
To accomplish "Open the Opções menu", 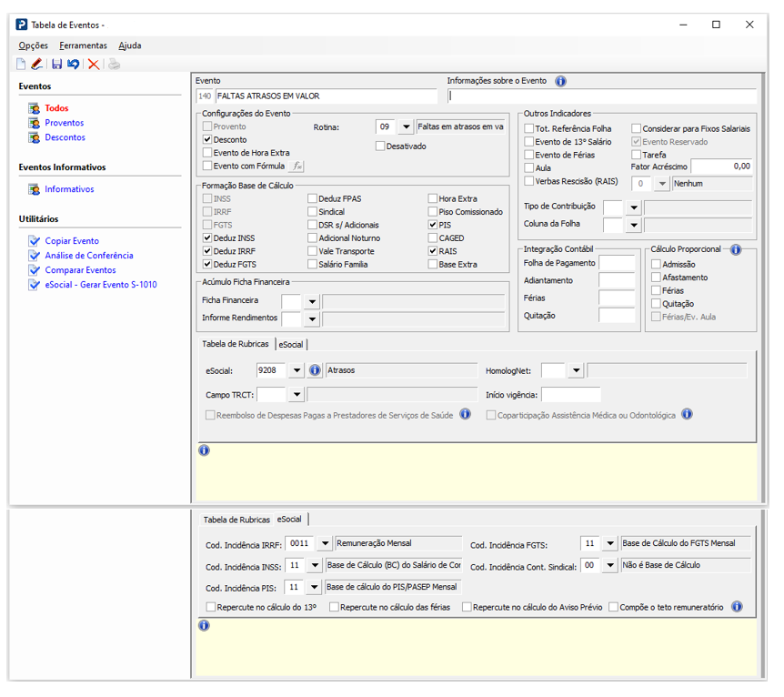I will [x=34, y=45].
